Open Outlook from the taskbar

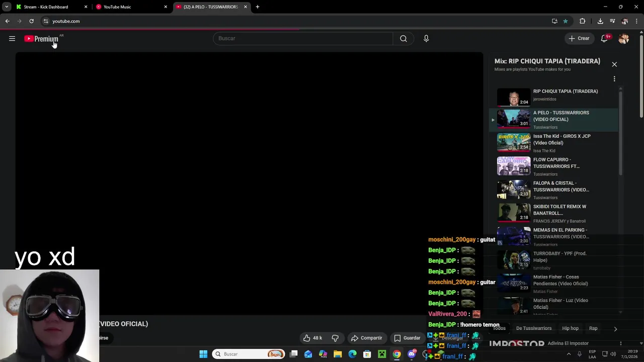308,354
